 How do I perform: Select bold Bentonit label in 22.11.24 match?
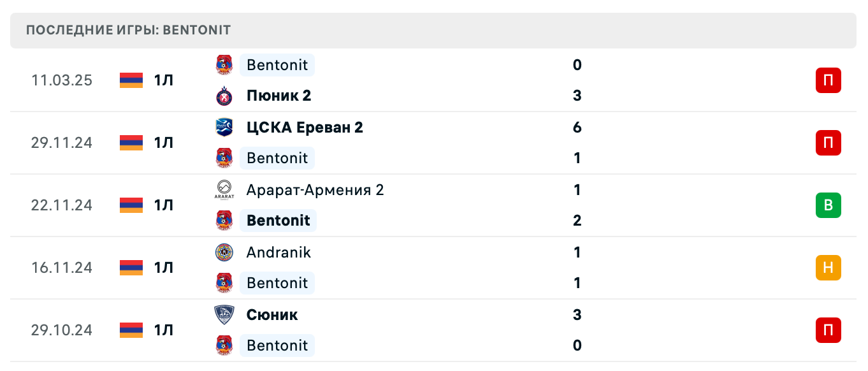[278, 221]
